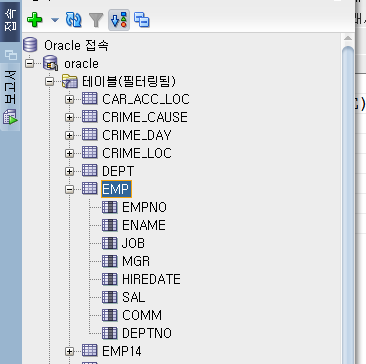This screenshot has height=364, width=366.
Task: Collapse the oracle connection node
Action: [x=30, y=63]
